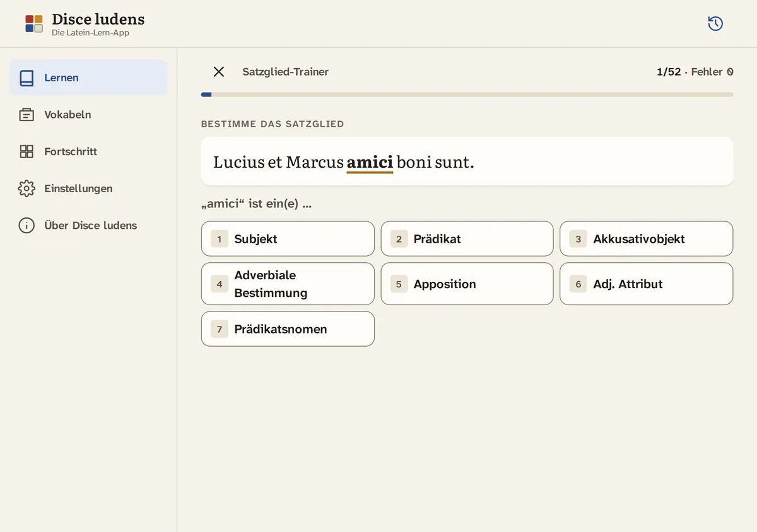Click the book icon beside Lernen
757x532 pixels.
click(x=26, y=78)
